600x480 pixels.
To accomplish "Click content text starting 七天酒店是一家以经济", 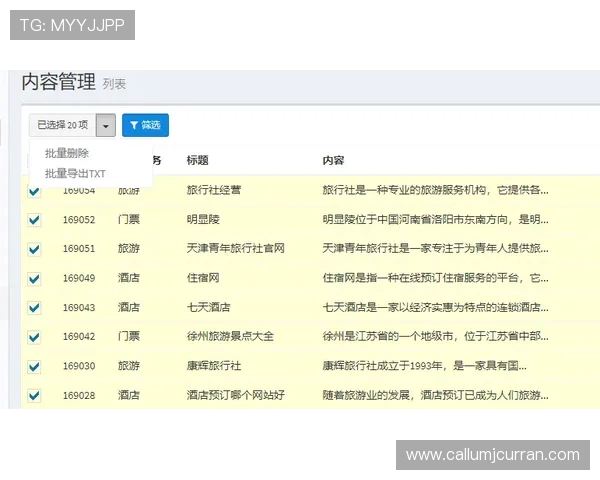I will coord(435,307).
